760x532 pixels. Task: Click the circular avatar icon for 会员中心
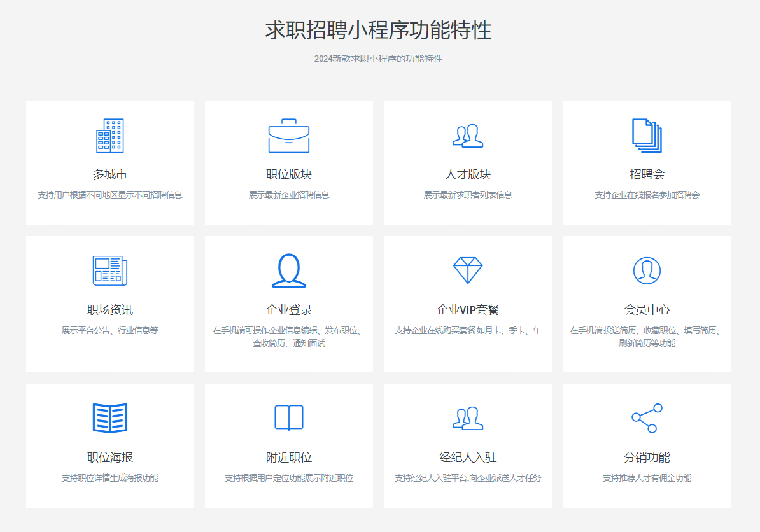pyautogui.click(x=647, y=270)
